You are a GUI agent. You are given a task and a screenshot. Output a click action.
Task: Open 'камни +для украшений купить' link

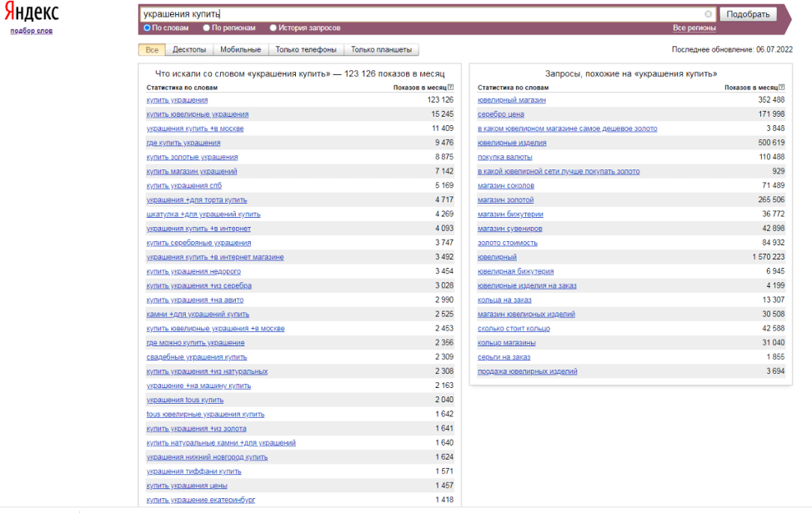(x=198, y=315)
